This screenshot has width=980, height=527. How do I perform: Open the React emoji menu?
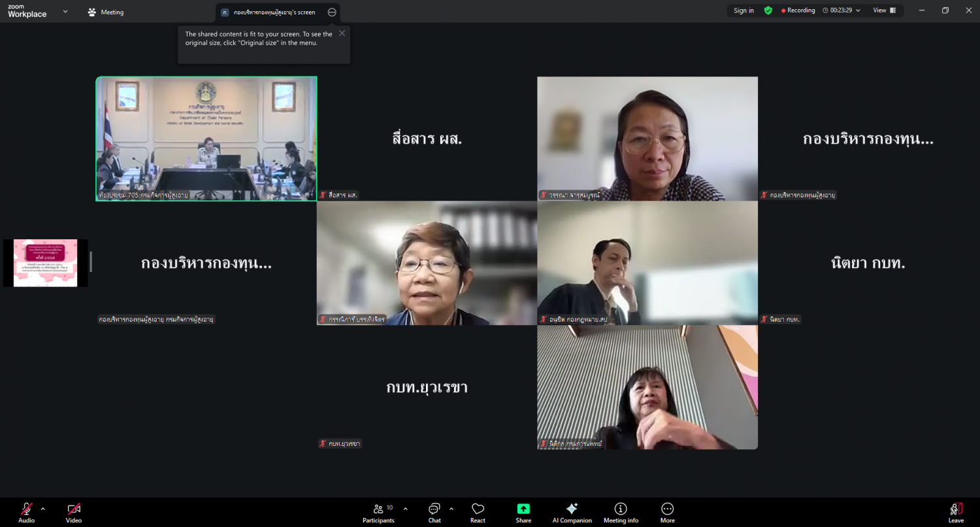click(478, 513)
